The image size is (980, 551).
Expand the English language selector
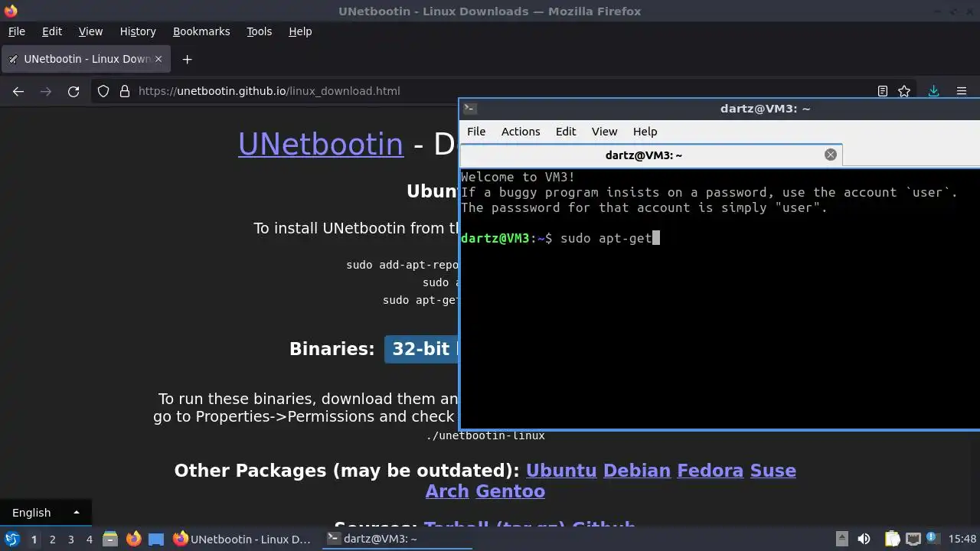46,513
